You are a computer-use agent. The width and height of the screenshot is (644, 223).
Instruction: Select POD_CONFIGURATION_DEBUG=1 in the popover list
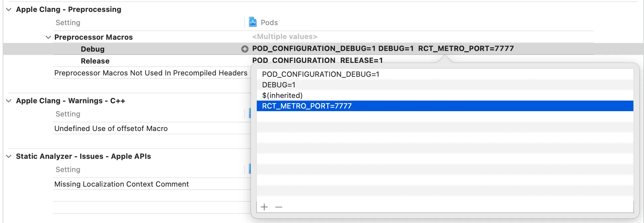(x=320, y=74)
